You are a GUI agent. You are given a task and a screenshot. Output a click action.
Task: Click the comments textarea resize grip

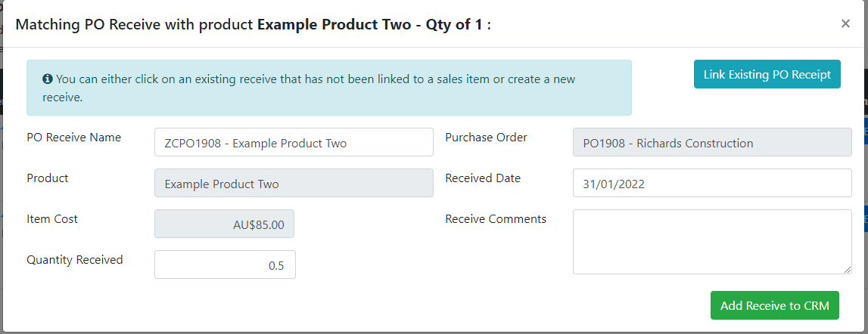[847, 269]
